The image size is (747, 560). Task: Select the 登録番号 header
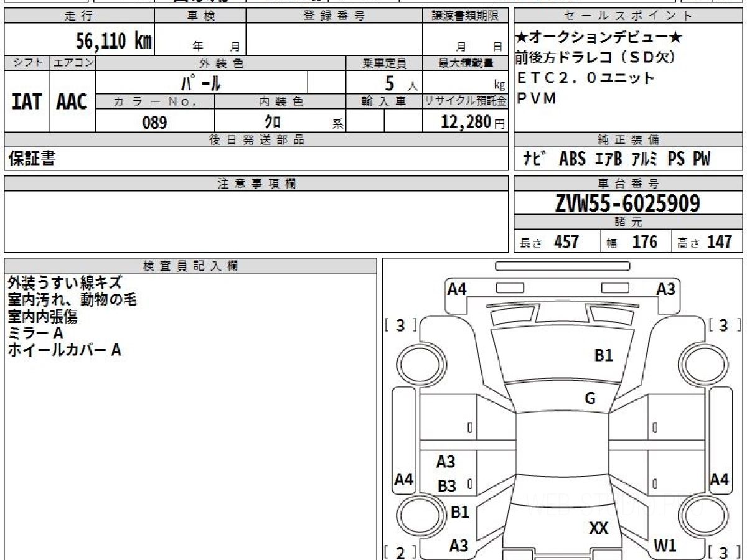334,16
